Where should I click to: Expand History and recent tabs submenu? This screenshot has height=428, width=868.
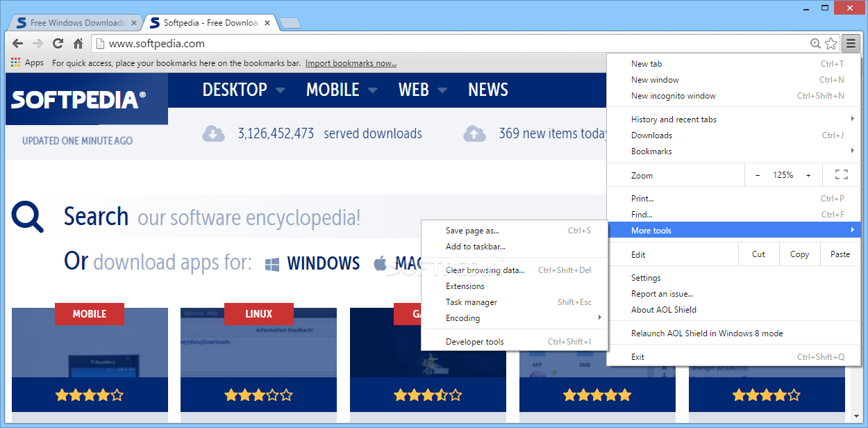pos(734,120)
